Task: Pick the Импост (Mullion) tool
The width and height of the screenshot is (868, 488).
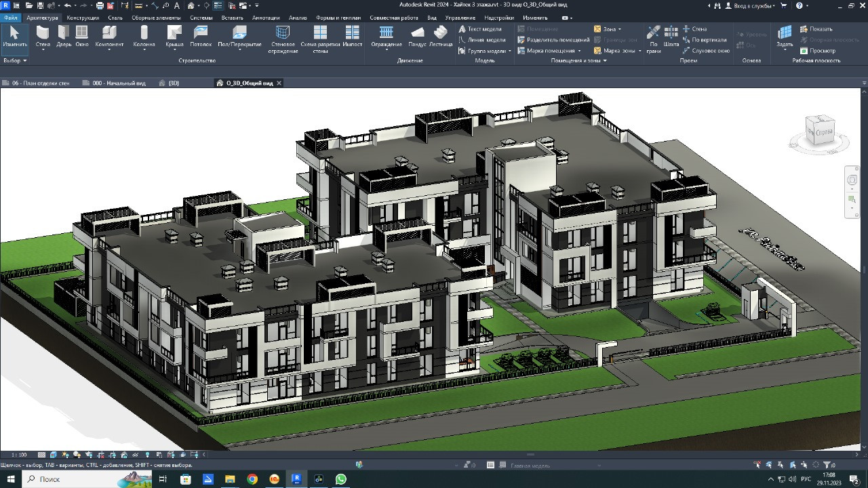Action: [x=353, y=37]
